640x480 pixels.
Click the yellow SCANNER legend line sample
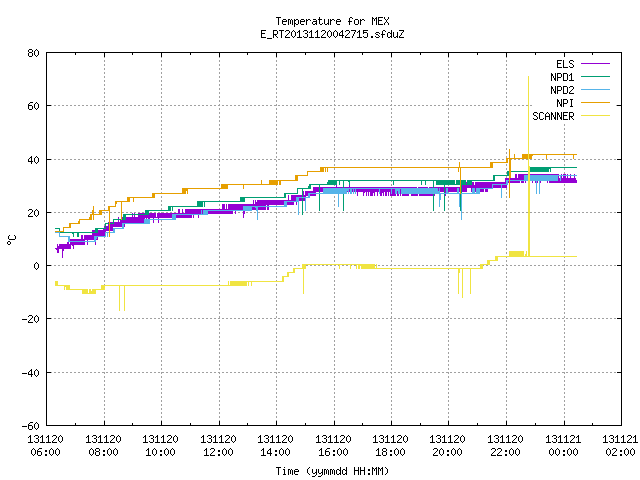(595, 116)
